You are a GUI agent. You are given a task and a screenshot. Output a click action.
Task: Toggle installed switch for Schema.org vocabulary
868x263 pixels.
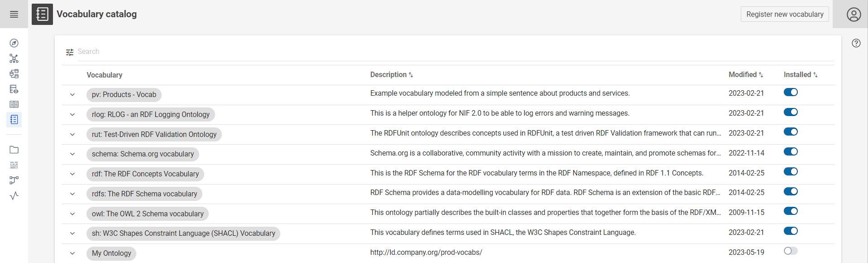(x=791, y=152)
